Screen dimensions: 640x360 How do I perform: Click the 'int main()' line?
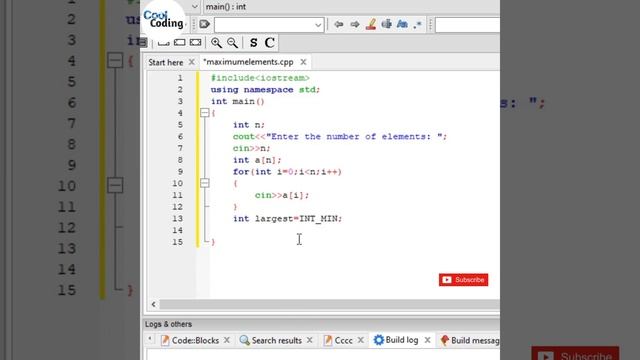238,101
